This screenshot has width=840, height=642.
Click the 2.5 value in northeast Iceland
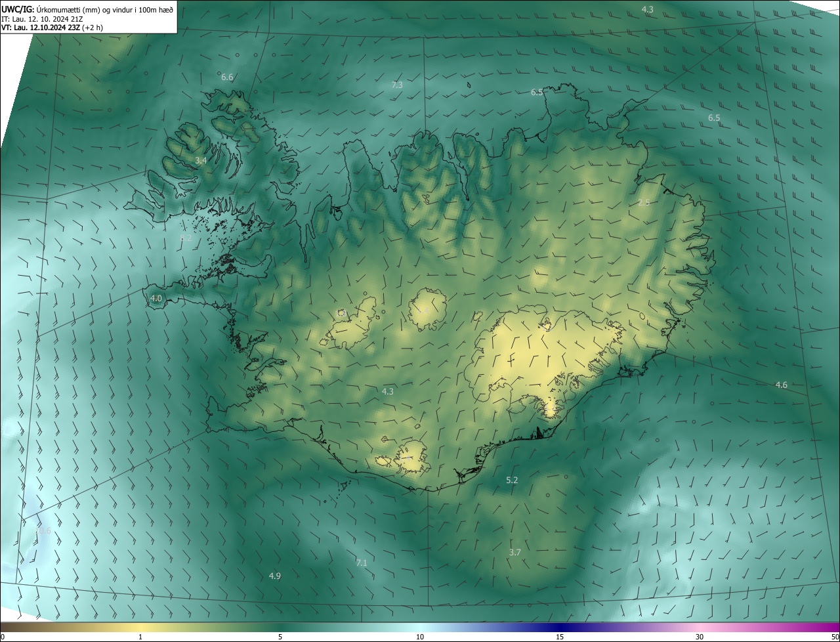tap(644, 202)
